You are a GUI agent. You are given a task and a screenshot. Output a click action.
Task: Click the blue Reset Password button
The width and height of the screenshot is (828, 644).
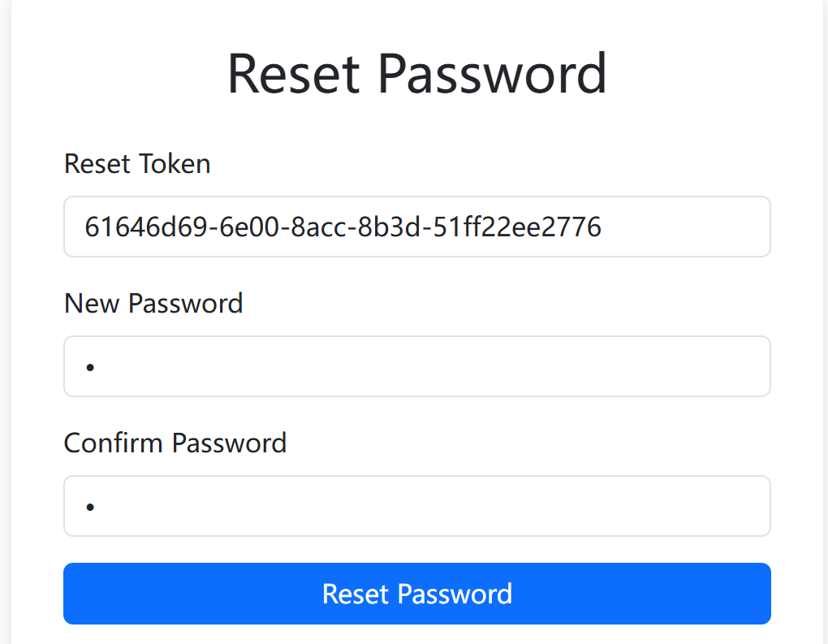click(416, 594)
